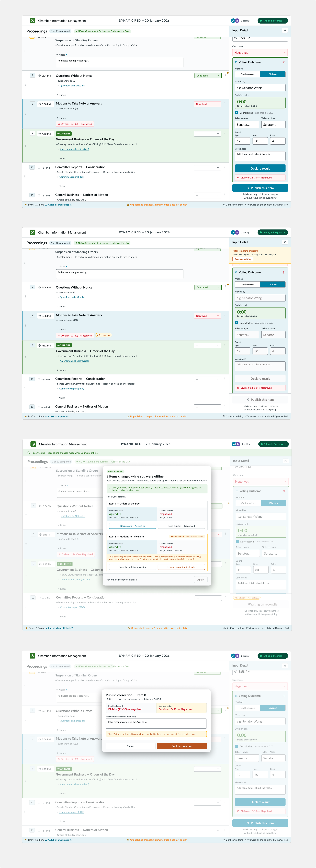Open 'Questions on Notice list' link, top frame
This screenshot has height=868, width=316.
pyautogui.click(x=72, y=86)
